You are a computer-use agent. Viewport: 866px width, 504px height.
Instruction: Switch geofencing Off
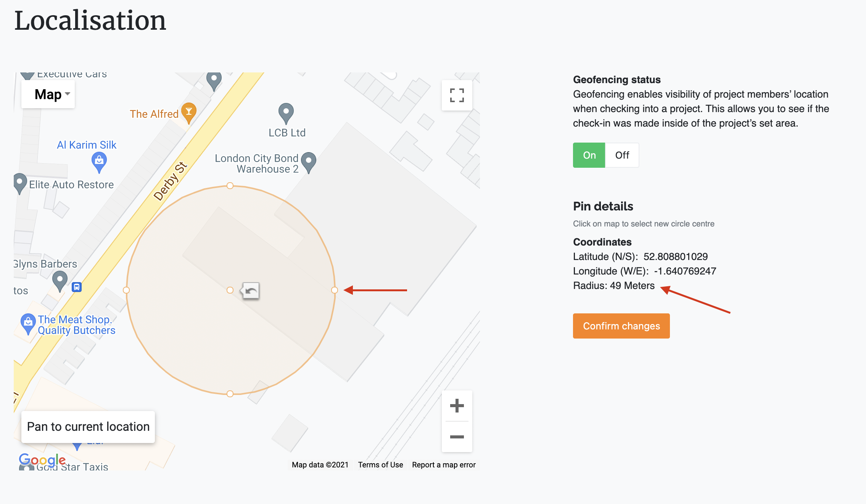click(x=622, y=155)
